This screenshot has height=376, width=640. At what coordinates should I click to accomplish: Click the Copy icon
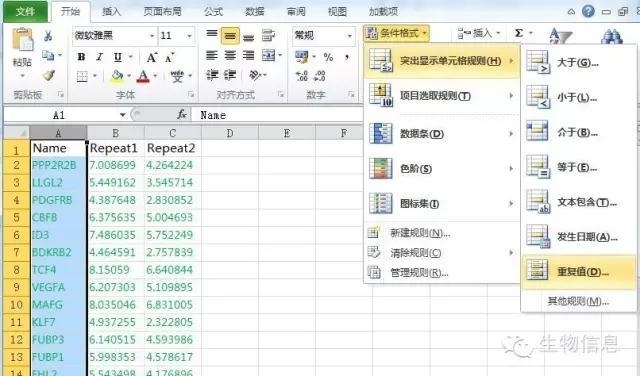48,55
